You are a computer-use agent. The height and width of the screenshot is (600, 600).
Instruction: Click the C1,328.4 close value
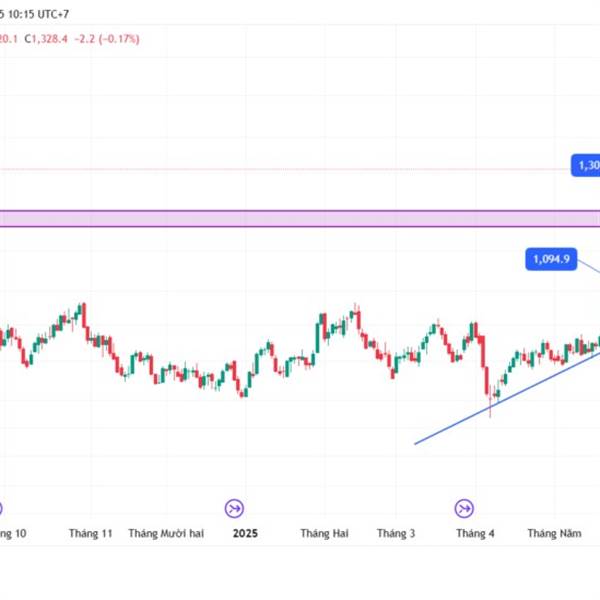coord(46,39)
